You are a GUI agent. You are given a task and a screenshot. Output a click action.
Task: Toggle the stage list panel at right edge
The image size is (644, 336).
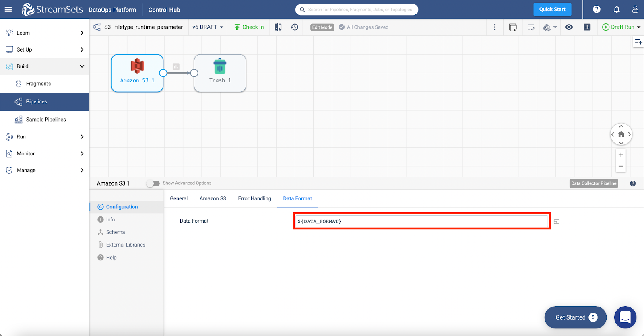coord(638,42)
